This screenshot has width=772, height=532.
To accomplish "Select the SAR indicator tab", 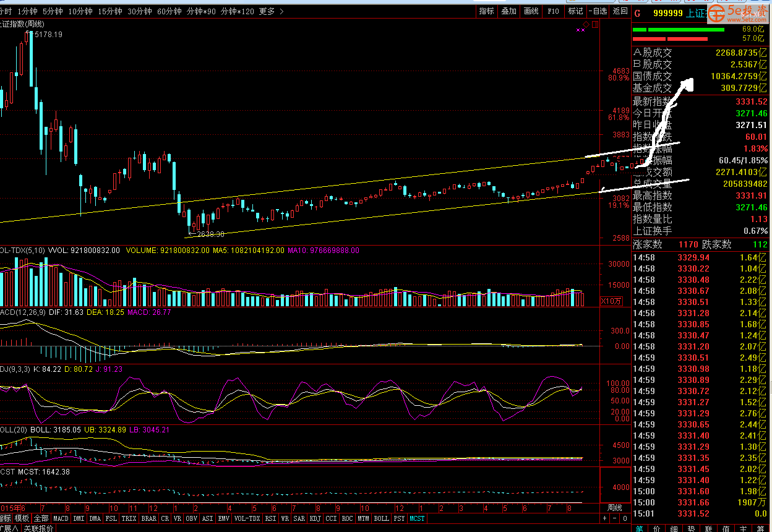I will (299, 518).
